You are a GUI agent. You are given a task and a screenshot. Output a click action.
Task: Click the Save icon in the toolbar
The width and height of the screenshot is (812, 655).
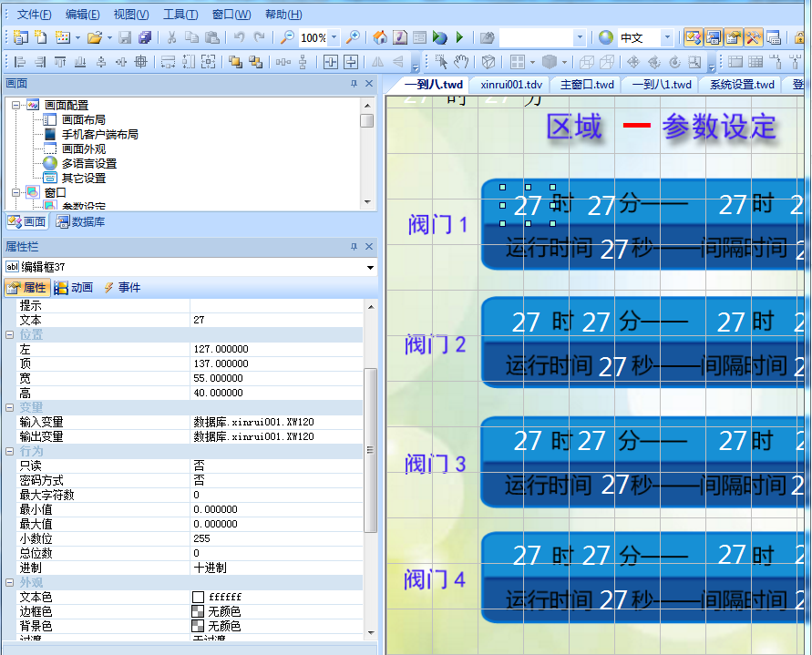(x=126, y=37)
